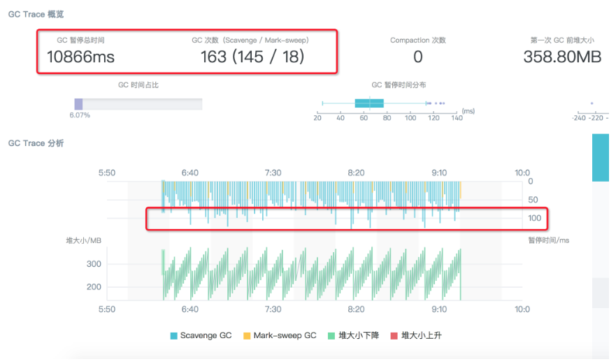Select the Scavenge GC legend label

coord(206,336)
